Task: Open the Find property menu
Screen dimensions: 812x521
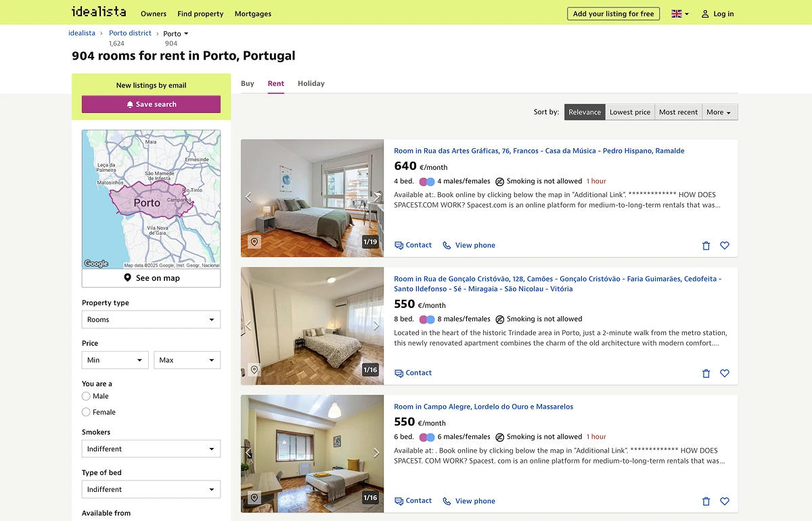Action: pyautogui.click(x=200, y=14)
